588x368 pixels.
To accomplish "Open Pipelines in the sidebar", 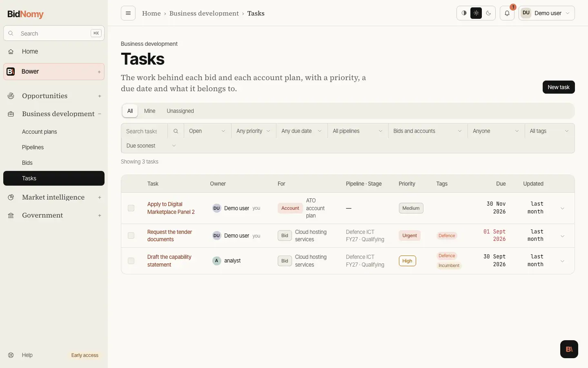I will (54, 147).
